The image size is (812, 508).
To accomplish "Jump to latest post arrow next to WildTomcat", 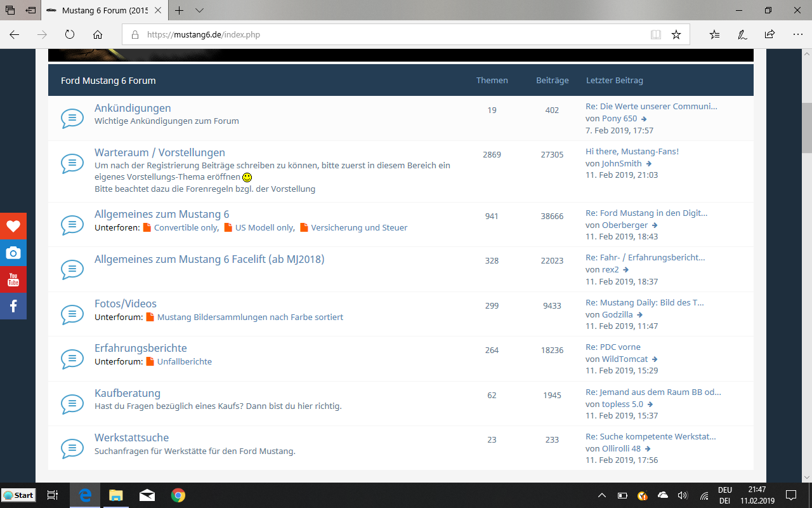I will [655, 359].
